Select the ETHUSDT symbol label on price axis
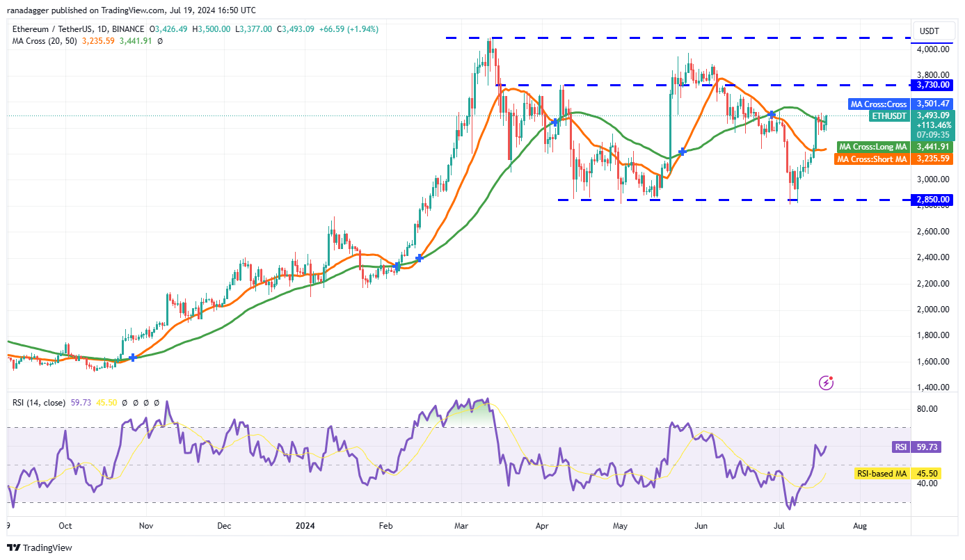Viewport: 965px width, 560px height. [890, 115]
